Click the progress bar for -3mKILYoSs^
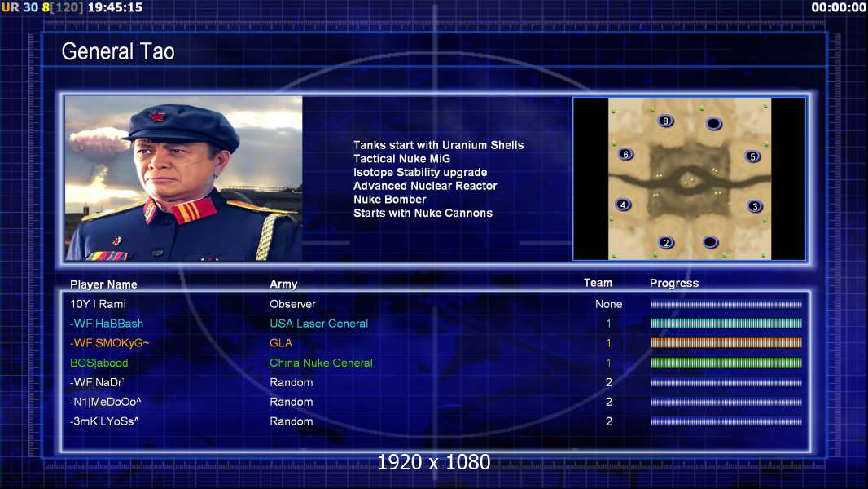 pos(726,421)
